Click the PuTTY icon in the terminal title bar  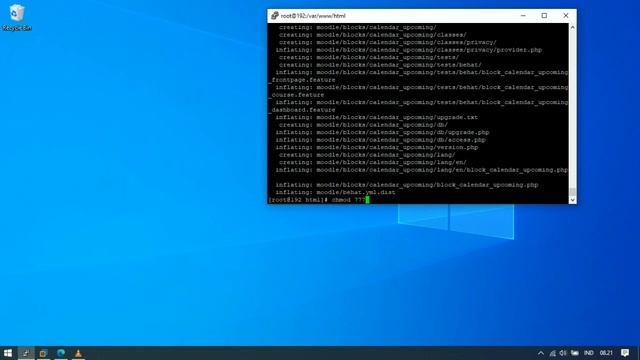275,16
